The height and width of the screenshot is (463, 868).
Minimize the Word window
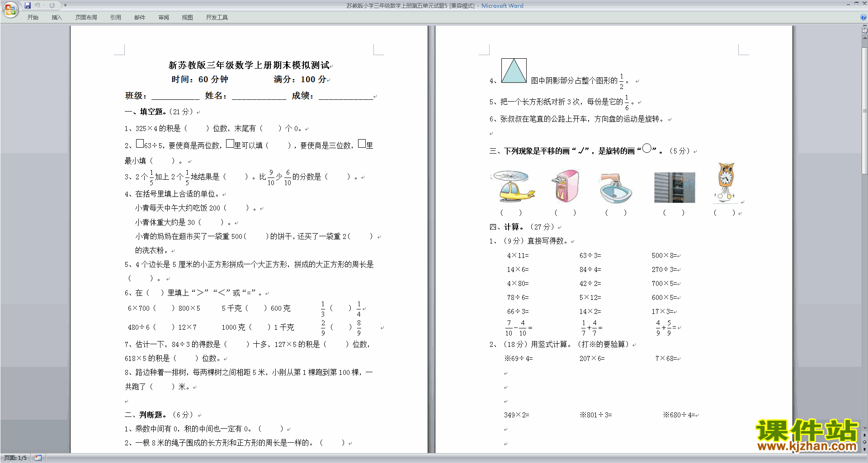(848, 4)
